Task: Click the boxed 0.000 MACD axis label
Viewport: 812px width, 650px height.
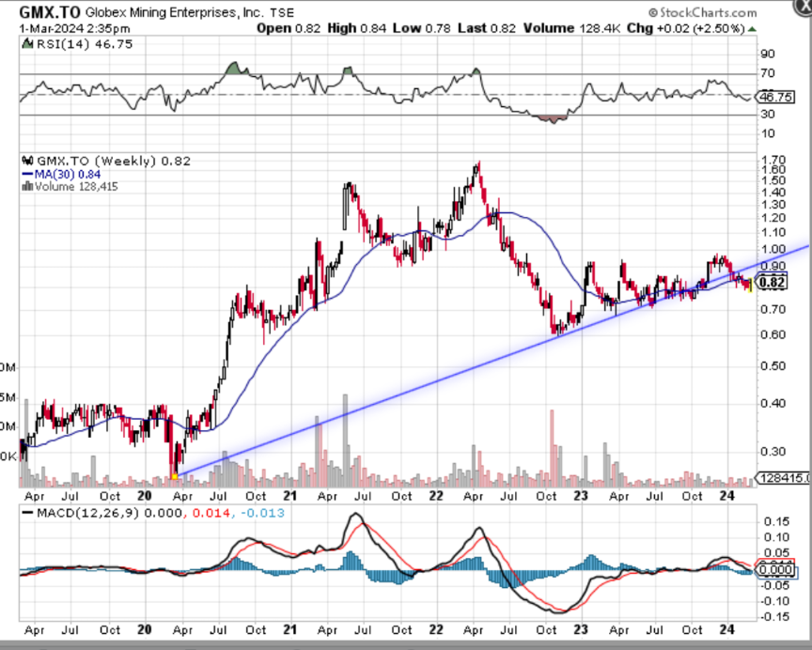Action: [775, 570]
